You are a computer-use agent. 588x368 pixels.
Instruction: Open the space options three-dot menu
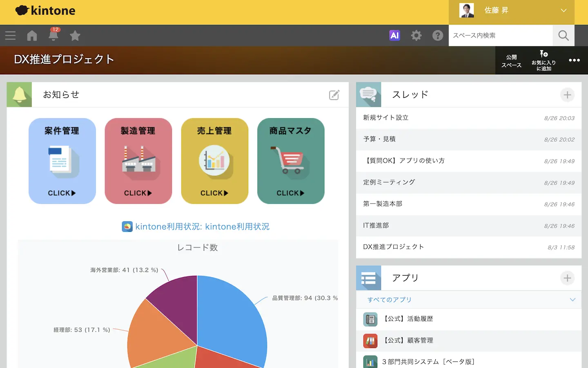coord(574,60)
